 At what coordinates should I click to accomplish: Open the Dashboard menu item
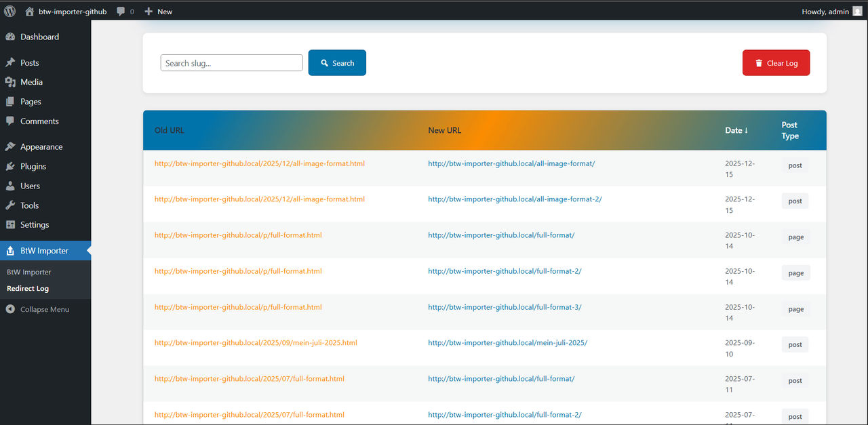coord(39,37)
